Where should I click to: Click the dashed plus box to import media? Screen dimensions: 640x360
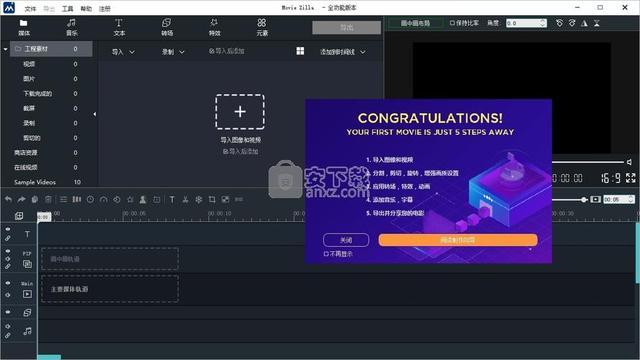pos(240,111)
